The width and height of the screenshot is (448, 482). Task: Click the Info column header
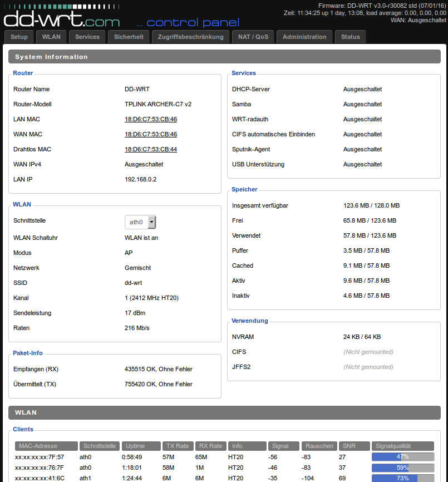point(247,446)
